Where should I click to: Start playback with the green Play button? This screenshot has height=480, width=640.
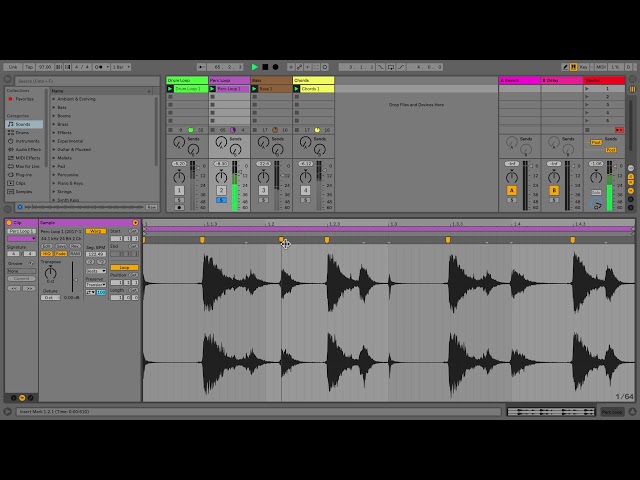[x=255, y=67]
